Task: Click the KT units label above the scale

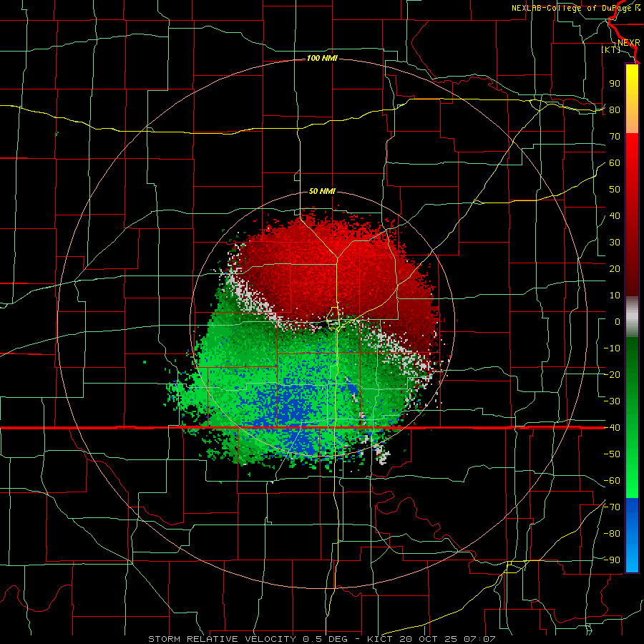Action: click(611, 49)
